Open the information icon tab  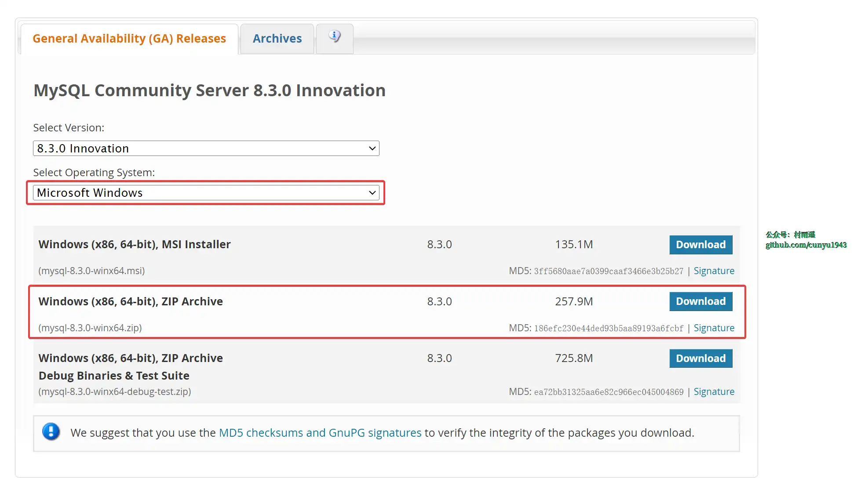[335, 37]
